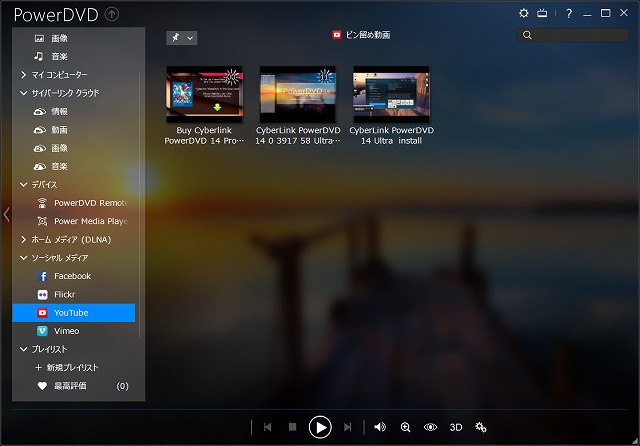The height and width of the screenshot is (446, 640).
Task: Click CyberLink PowerDVD 14 Ultra install title
Action: 391,135
